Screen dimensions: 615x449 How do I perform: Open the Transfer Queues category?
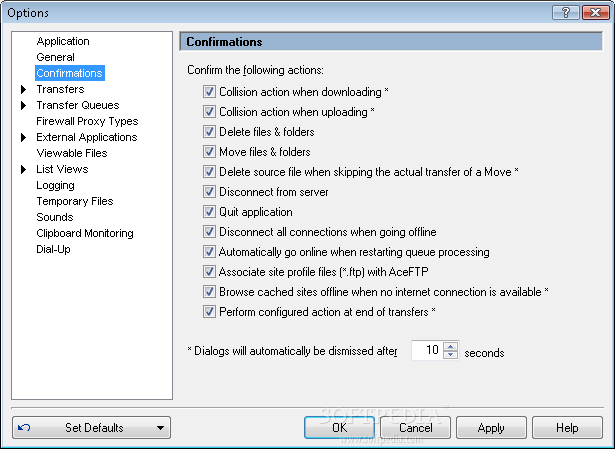(78, 105)
